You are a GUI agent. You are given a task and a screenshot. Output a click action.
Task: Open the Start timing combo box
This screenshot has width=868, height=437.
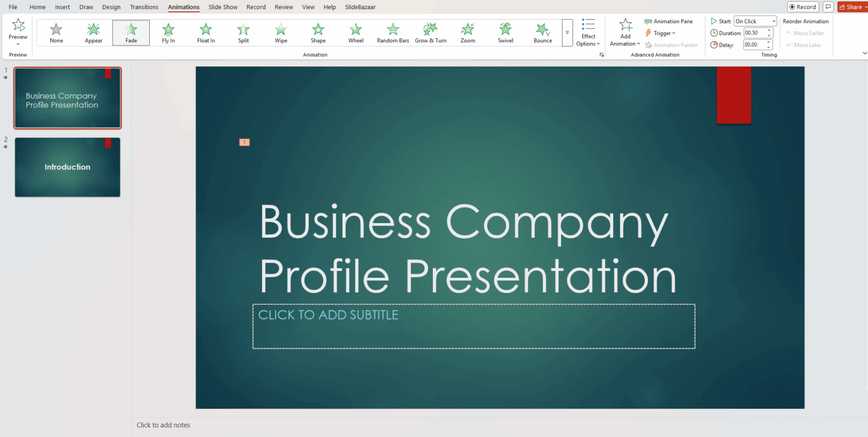(756, 21)
